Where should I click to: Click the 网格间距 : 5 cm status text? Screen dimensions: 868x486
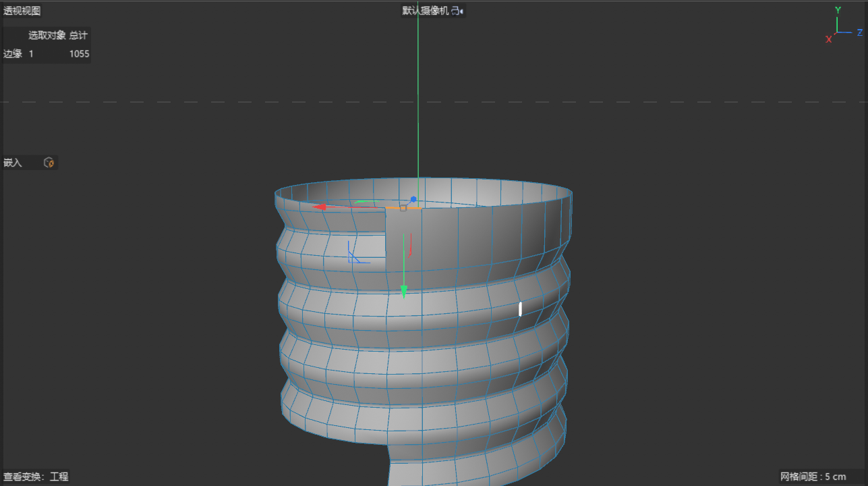pos(813,477)
